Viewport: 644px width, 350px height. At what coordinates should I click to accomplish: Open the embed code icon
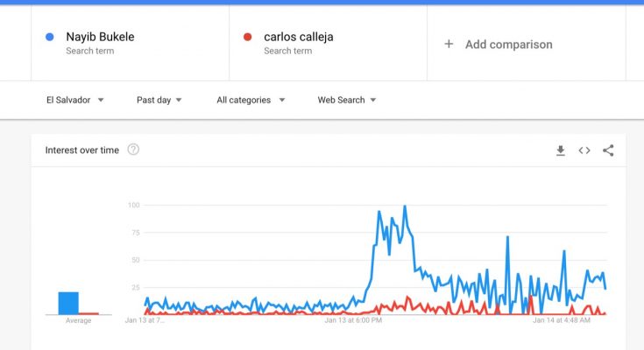tap(584, 150)
